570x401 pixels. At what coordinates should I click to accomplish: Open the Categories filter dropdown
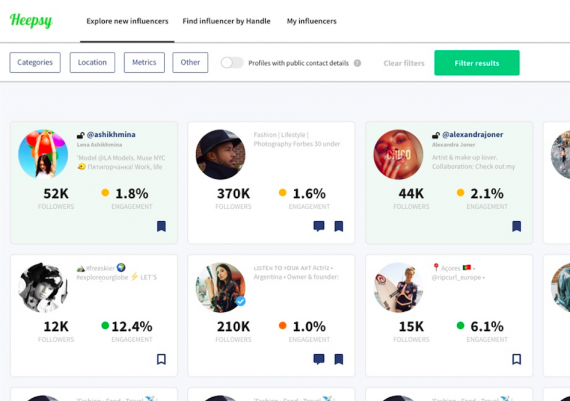point(35,63)
